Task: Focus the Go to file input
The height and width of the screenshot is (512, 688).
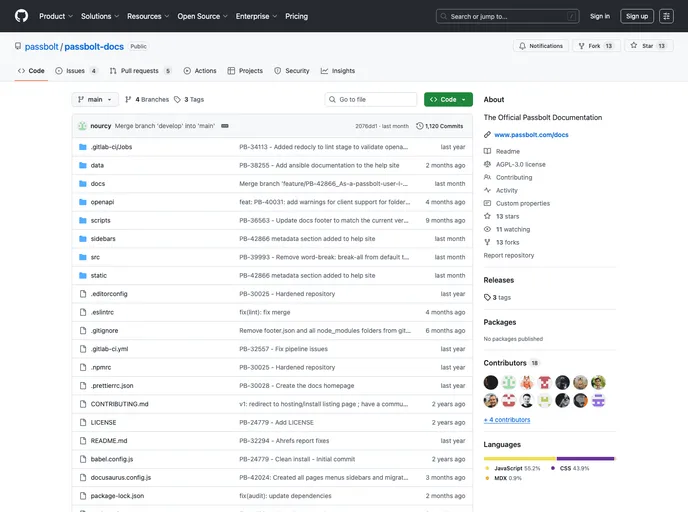Action: (x=371, y=100)
